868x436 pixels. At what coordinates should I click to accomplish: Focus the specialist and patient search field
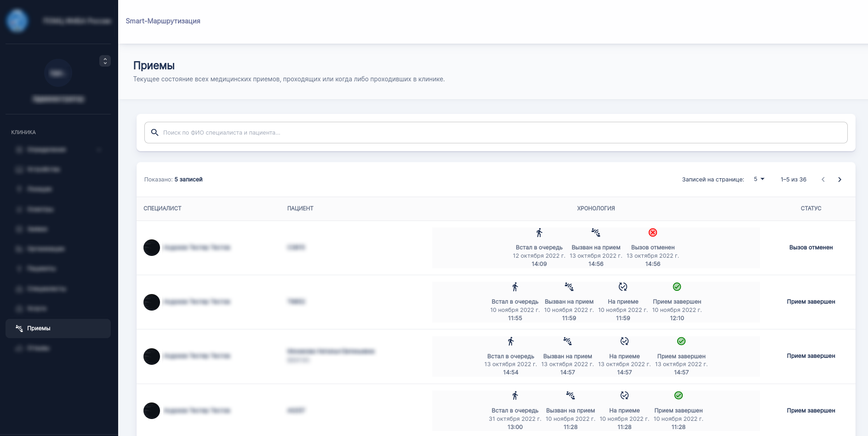[x=496, y=132]
